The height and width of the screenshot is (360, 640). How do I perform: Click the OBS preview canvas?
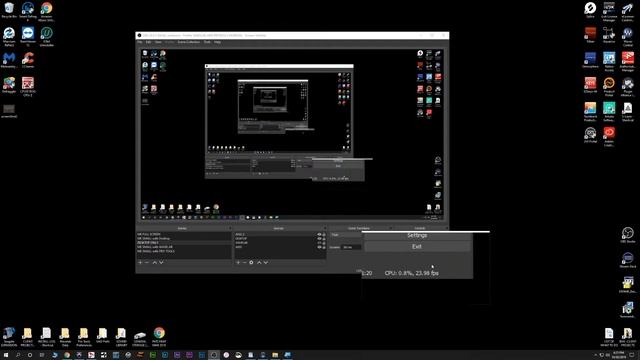[292, 135]
